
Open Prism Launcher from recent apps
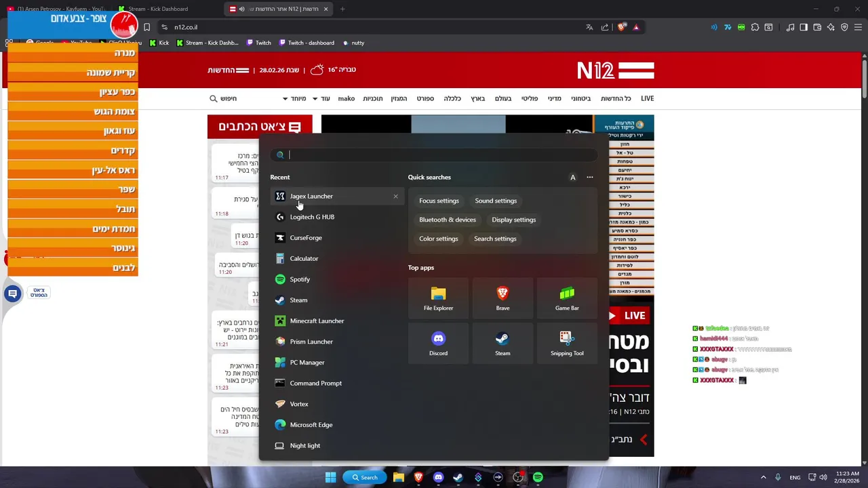pos(337,342)
